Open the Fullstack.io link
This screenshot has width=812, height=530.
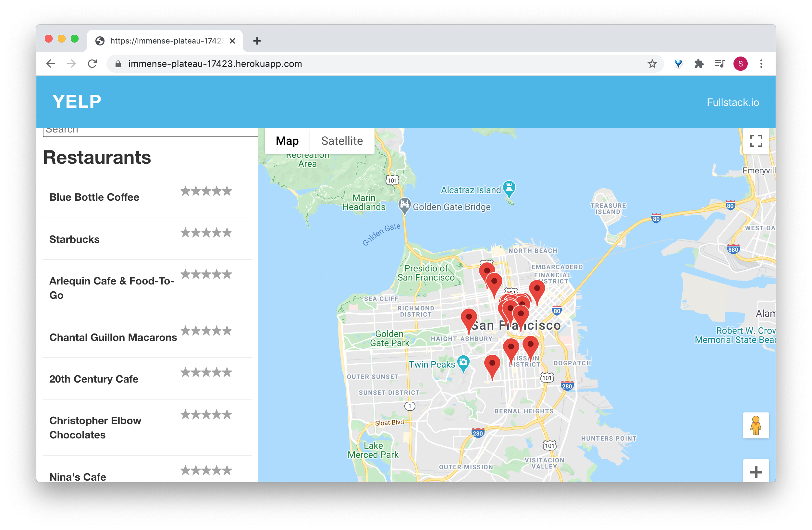[732, 102]
